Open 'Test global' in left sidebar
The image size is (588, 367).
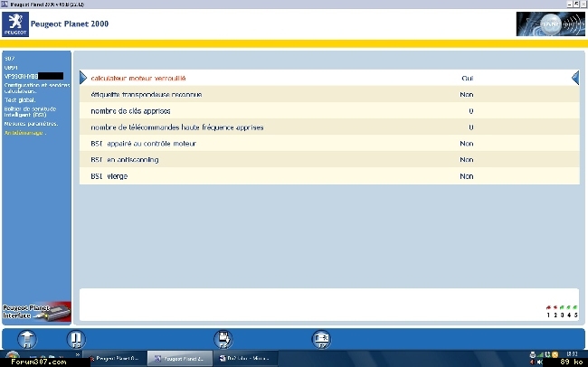[22, 99]
